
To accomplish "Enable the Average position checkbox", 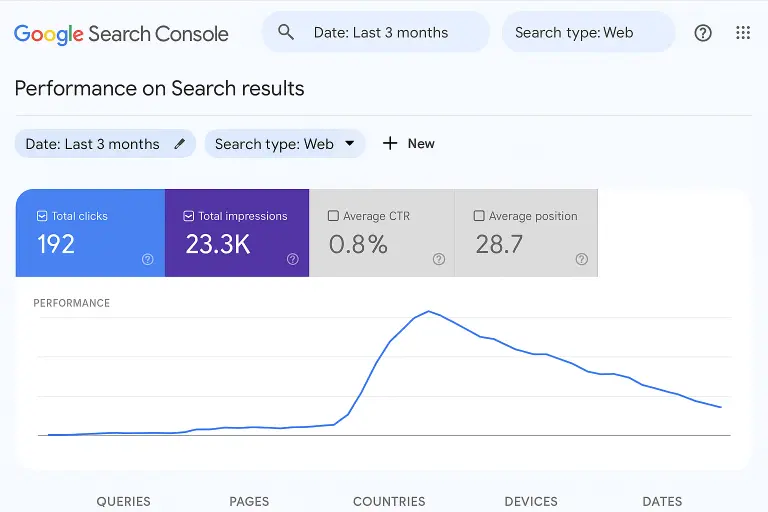I will point(479,216).
